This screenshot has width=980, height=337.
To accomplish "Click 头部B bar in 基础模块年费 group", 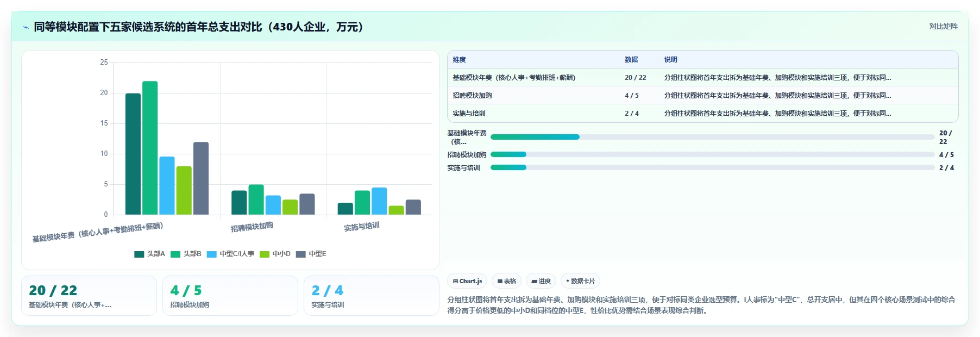I will pyautogui.click(x=150, y=148).
